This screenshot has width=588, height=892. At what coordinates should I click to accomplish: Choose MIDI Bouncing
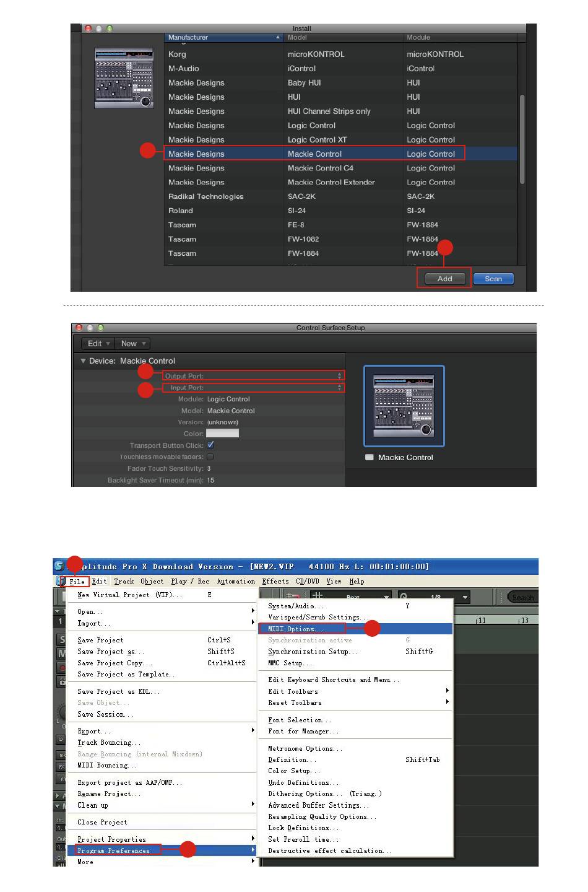[162, 765]
